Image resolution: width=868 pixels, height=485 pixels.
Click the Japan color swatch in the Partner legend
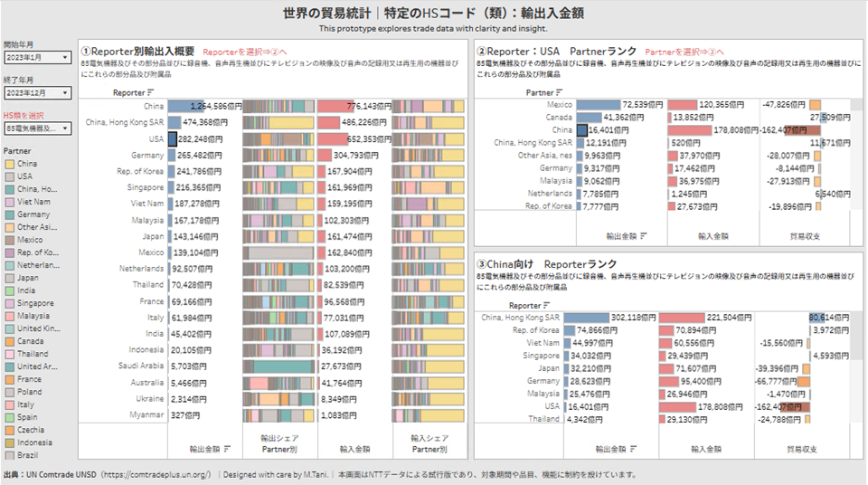click(x=9, y=278)
